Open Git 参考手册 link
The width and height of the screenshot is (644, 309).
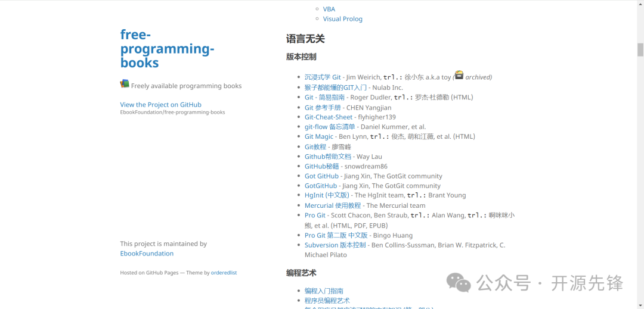click(x=323, y=107)
